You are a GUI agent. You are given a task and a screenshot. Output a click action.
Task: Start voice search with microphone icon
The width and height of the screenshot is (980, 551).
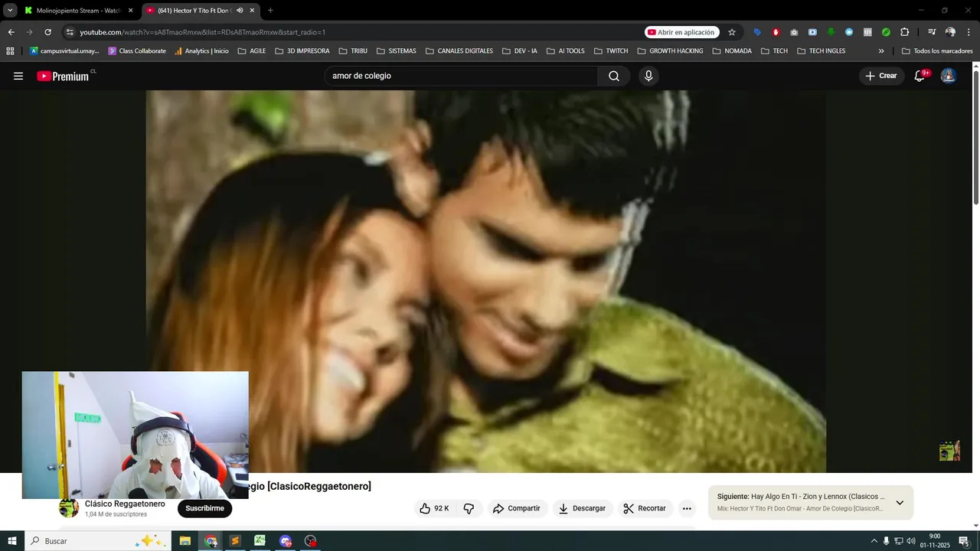(x=648, y=76)
